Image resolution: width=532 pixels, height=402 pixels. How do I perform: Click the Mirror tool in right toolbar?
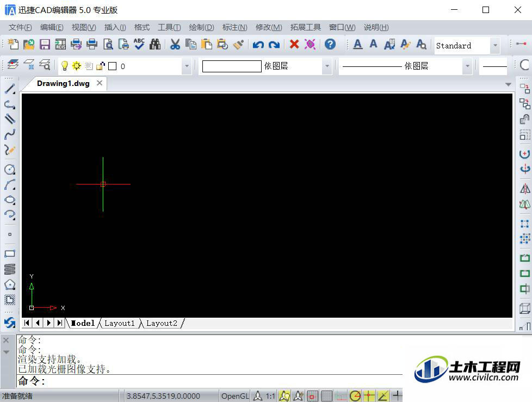pyautogui.click(x=524, y=189)
